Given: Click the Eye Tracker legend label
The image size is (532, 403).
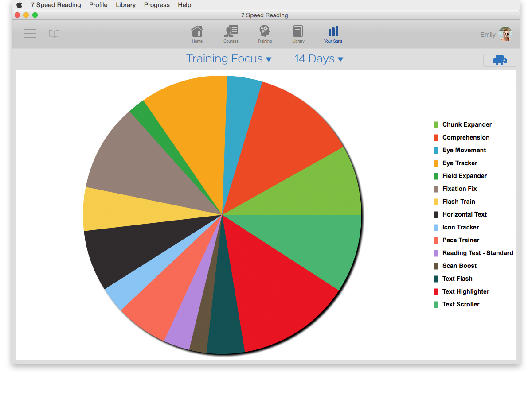Looking at the screenshot, I should tap(460, 163).
